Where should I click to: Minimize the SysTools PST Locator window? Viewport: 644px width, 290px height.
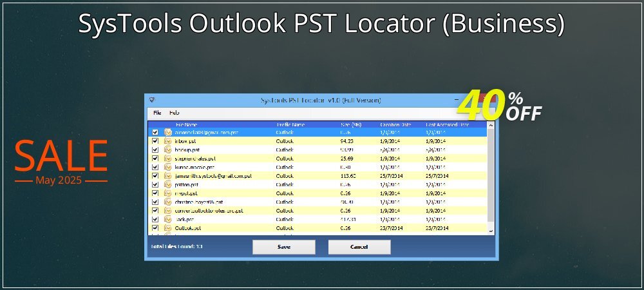457,100
